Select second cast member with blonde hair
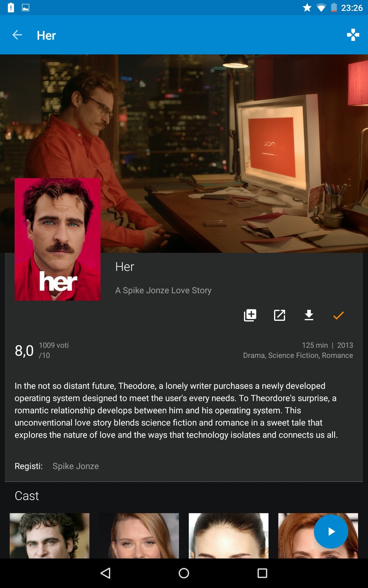This screenshot has height=588, width=368. click(x=139, y=536)
